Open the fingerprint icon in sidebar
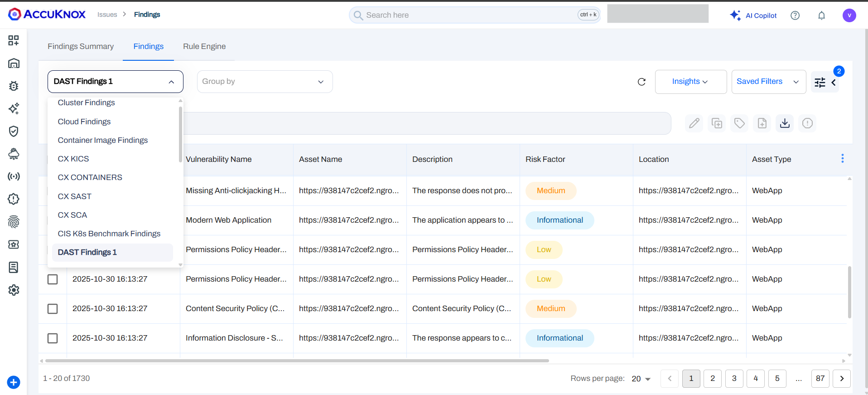The image size is (868, 395). [14, 222]
